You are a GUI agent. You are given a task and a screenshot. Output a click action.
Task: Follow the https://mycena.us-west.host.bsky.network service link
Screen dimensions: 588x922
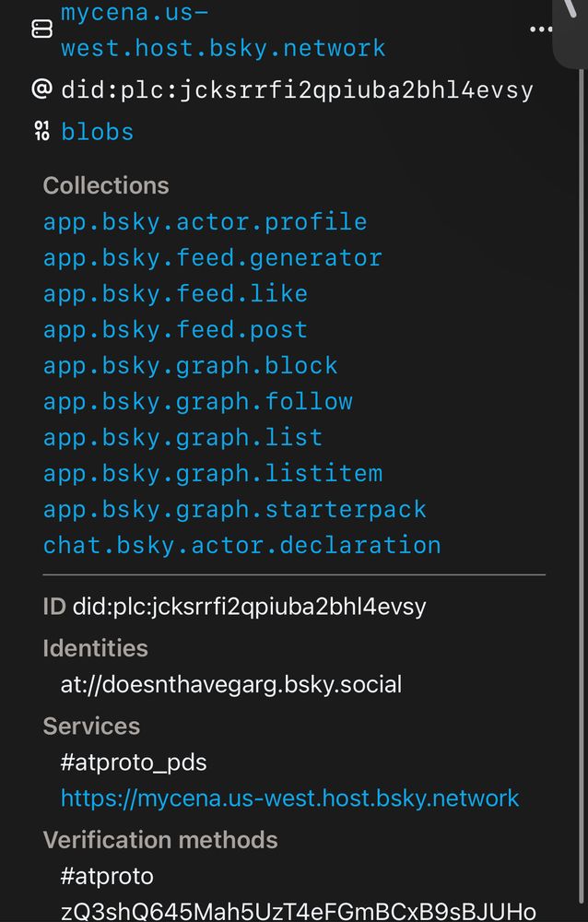tap(289, 798)
